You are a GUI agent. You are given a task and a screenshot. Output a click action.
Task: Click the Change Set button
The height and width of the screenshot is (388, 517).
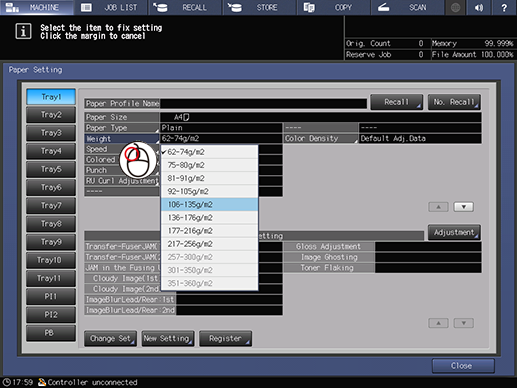(110, 339)
